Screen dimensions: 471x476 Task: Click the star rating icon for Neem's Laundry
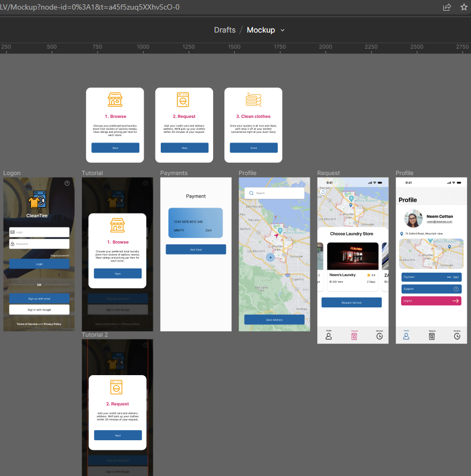click(x=368, y=275)
